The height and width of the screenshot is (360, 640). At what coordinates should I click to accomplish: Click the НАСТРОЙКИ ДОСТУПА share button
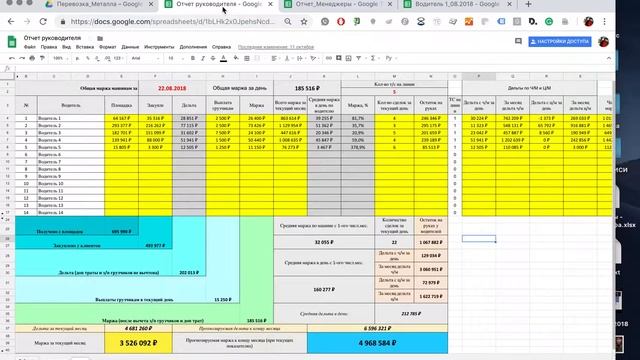[x=560, y=42]
